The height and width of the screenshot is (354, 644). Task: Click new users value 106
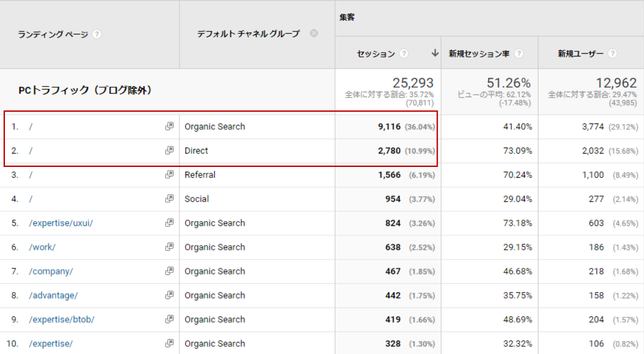[596, 344]
